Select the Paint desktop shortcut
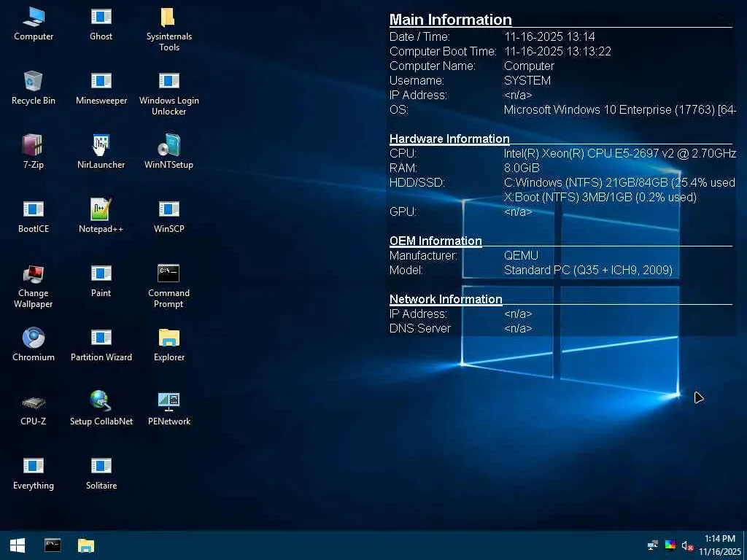The width and height of the screenshot is (747, 560). tap(101, 281)
